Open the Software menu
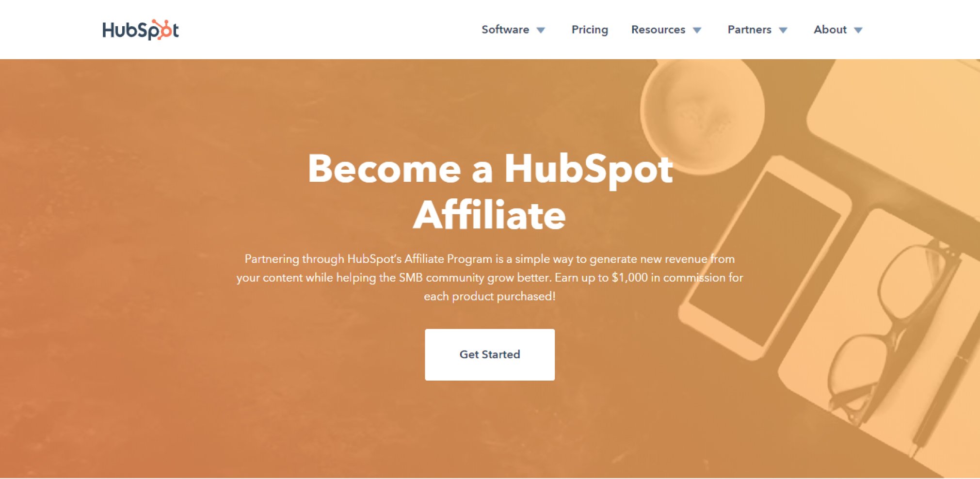The width and height of the screenshot is (980, 479). [505, 30]
